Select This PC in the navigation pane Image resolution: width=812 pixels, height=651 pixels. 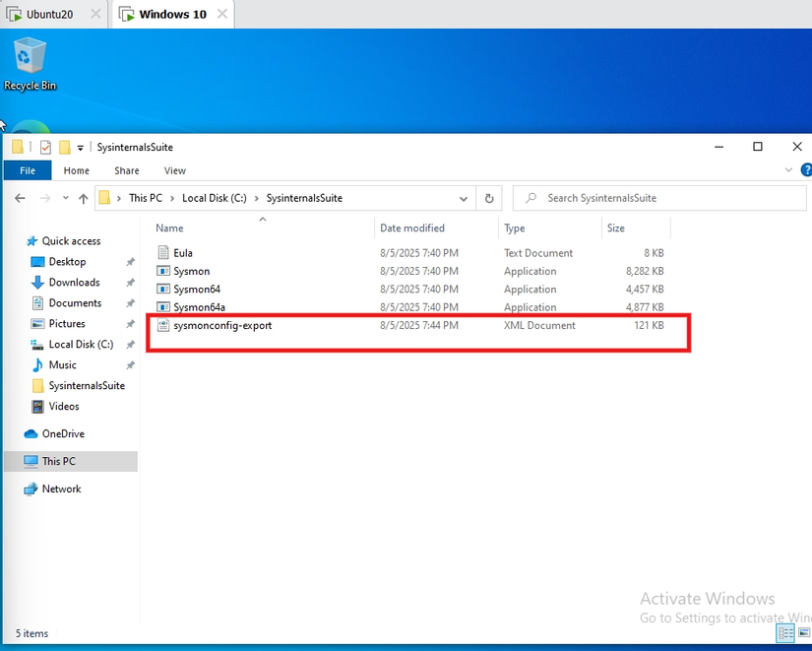[x=71, y=461]
